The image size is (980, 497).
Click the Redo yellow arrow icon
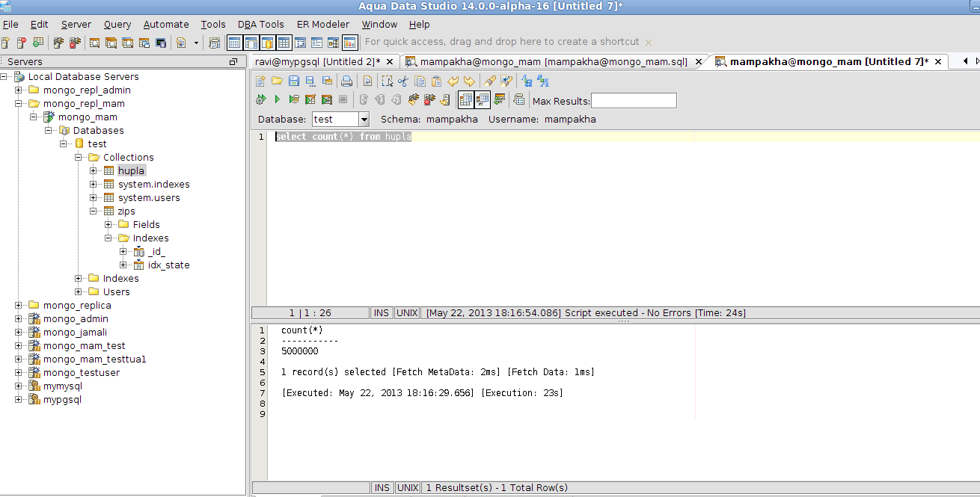tap(469, 81)
